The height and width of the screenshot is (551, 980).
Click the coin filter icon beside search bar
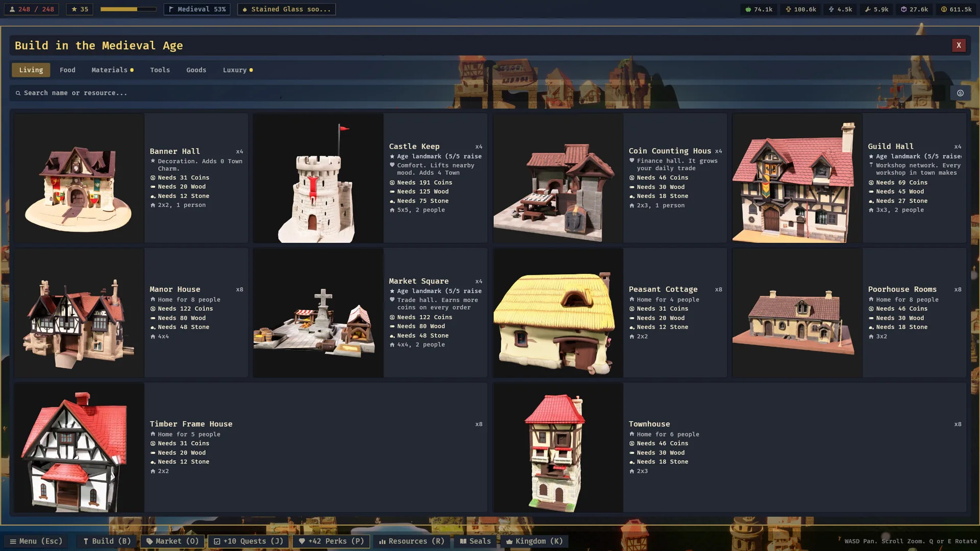pos(960,93)
